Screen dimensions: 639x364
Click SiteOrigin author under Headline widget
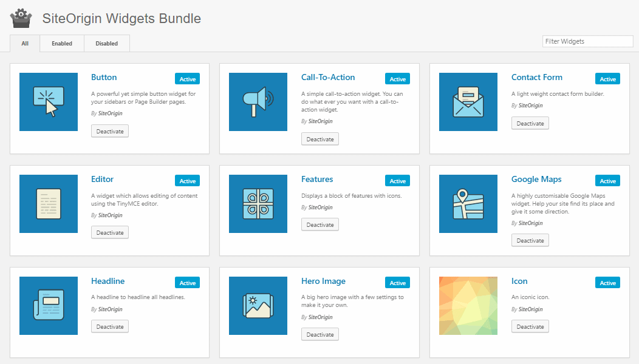click(110, 309)
